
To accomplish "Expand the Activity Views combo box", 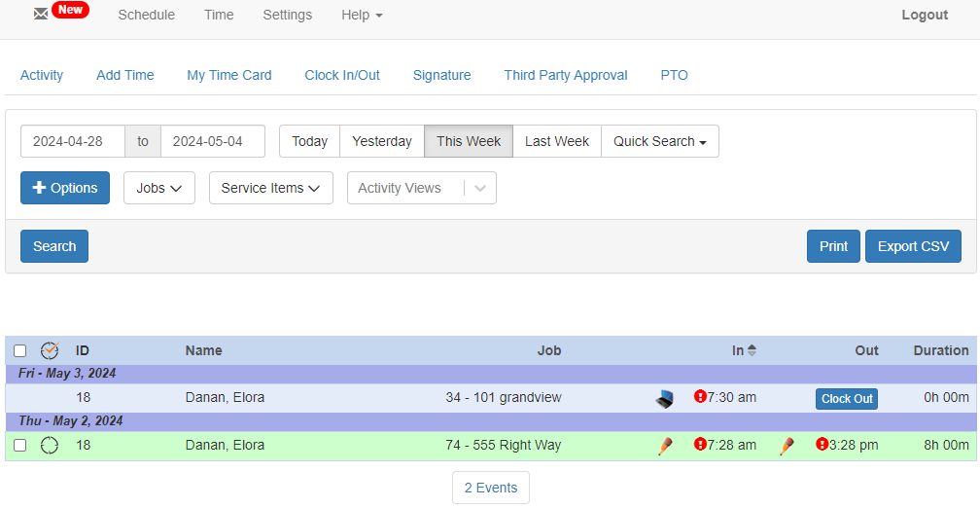I will coord(479,189).
